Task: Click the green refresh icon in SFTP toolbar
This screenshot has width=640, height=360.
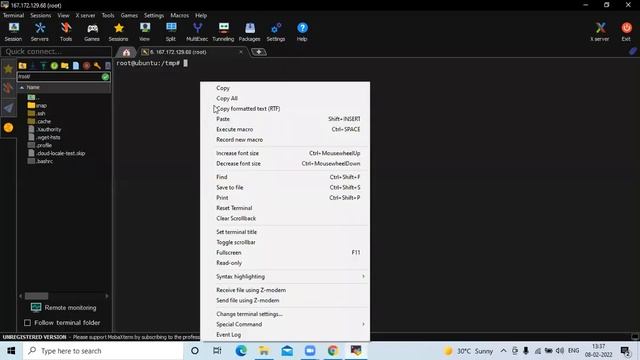Action: 54,66
